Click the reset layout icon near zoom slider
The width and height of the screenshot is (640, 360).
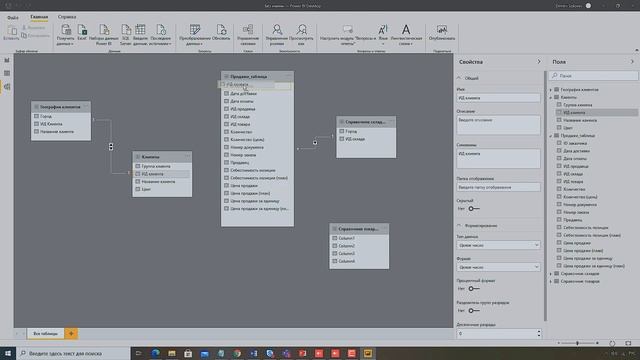coord(612,343)
